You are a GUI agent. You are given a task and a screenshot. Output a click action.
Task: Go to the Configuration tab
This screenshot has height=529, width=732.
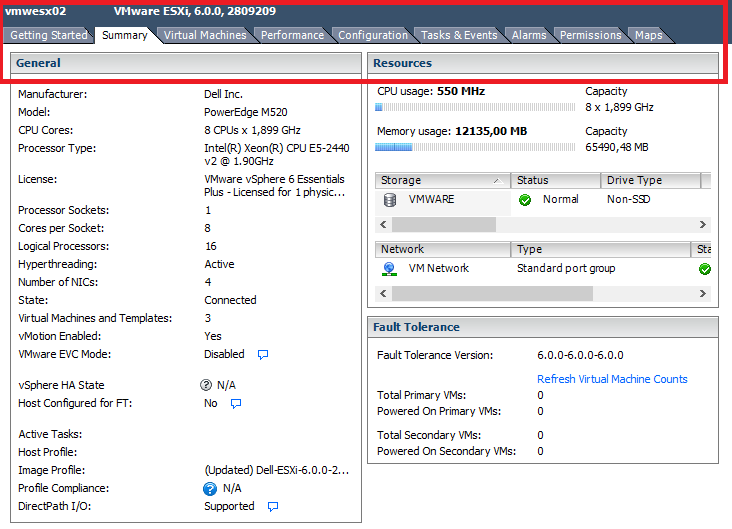click(373, 35)
